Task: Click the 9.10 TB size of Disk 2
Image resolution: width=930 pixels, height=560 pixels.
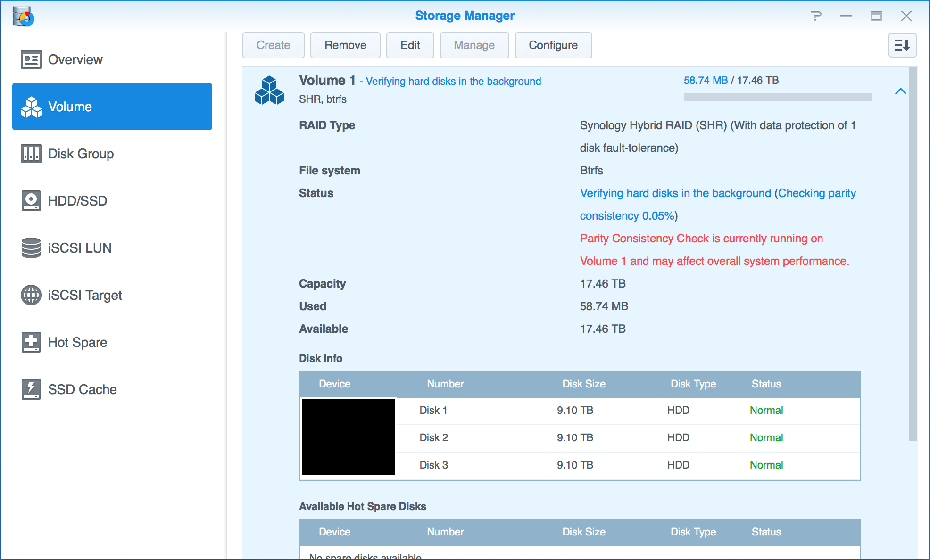Action: coord(575,438)
